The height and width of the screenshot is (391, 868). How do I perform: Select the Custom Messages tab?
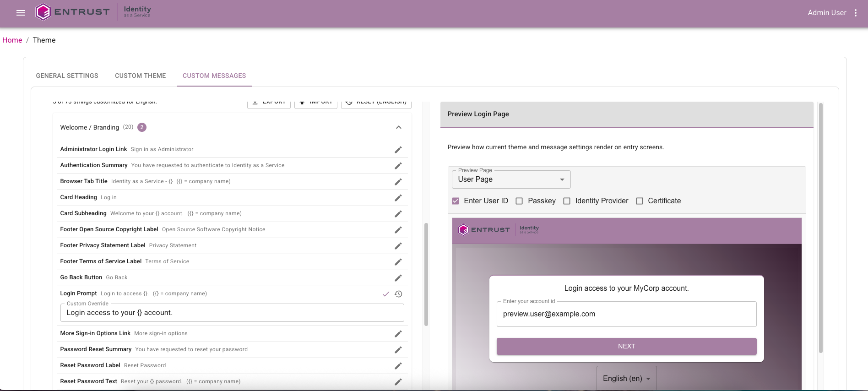[x=214, y=76]
